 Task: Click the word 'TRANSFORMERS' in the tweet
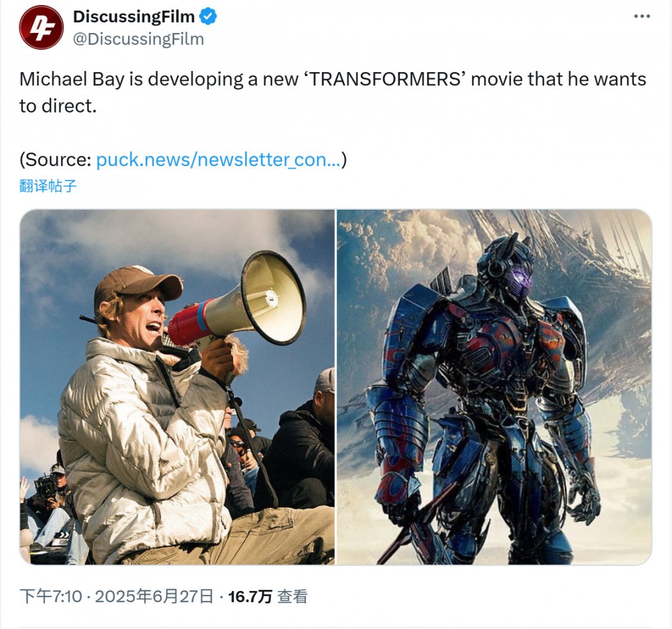pyautogui.click(x=385, y=79)
